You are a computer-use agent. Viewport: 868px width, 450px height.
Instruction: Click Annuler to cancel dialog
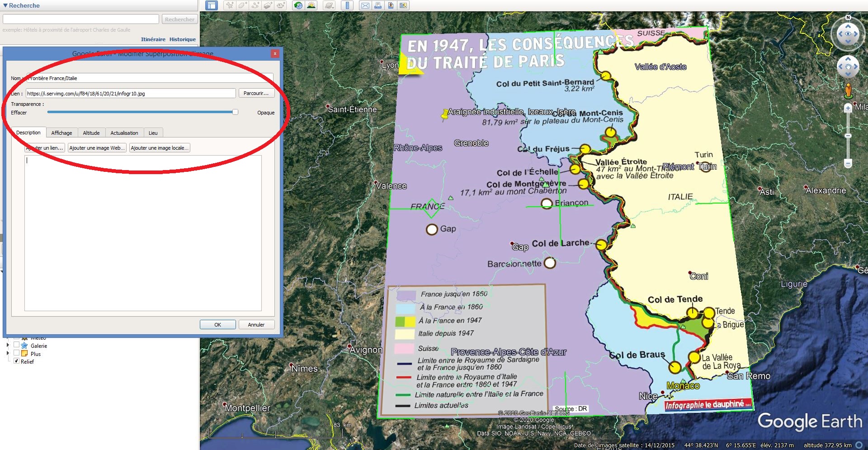(x=256, y=325)
